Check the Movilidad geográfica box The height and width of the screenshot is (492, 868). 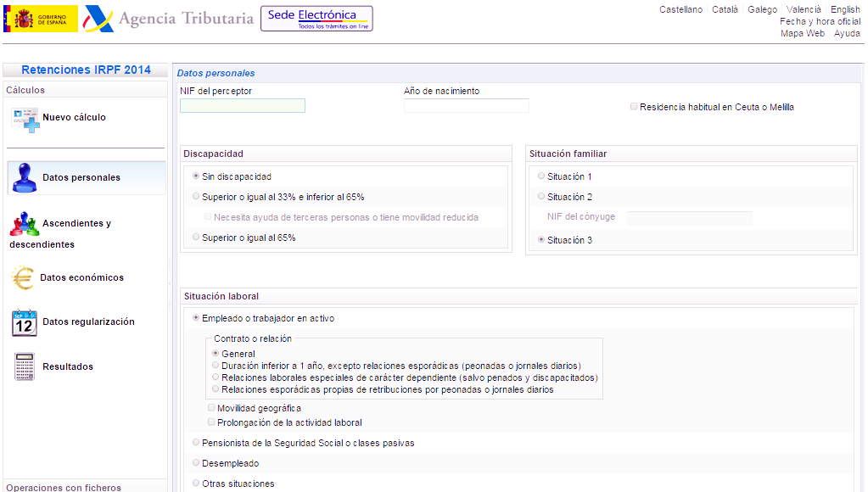coord(211,408)
